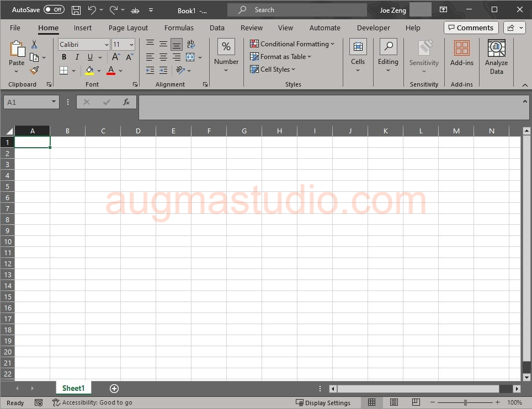Click the Insert Function fx icon
532x409 pixels.
[x=126, y=102]
